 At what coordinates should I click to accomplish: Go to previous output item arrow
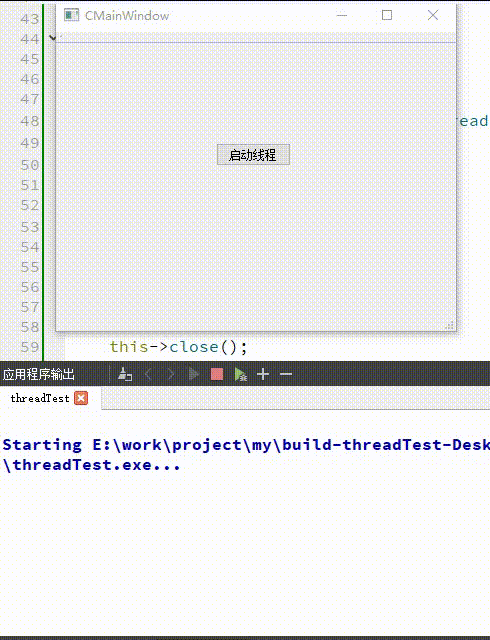click(x=148, y=374)
